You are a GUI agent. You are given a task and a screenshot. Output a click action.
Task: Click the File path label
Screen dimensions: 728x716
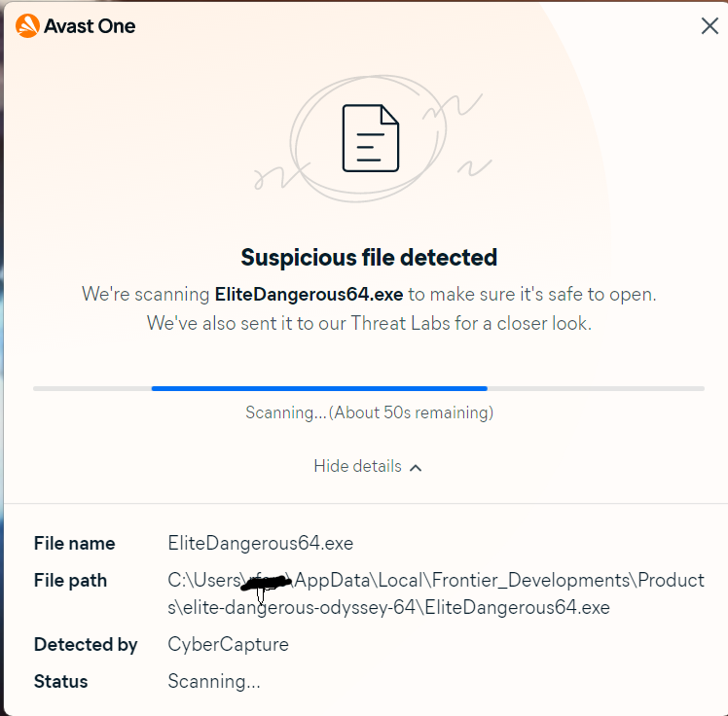[70, 581]
